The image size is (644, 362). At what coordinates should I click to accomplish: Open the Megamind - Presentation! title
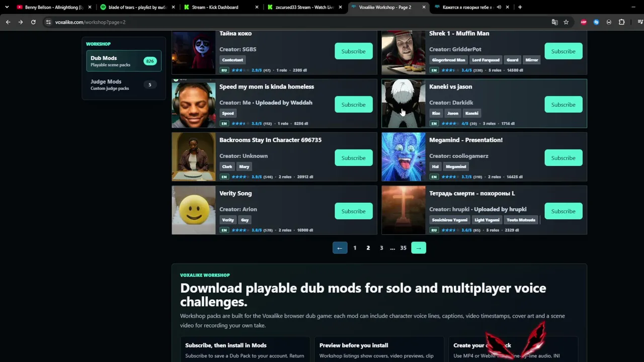(466, 140)
